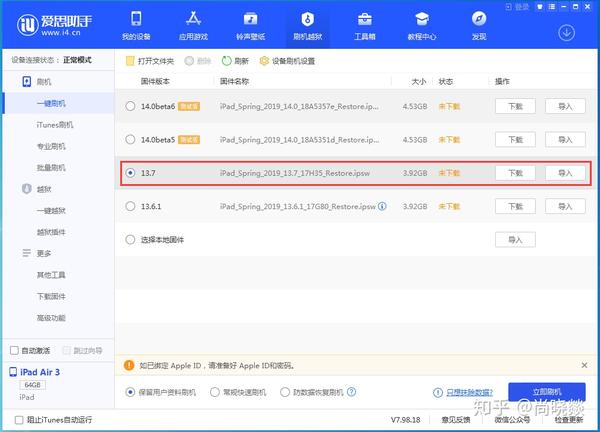
Task: Click the orange warning icon in Apple ID notice
Action: point(129,365)
